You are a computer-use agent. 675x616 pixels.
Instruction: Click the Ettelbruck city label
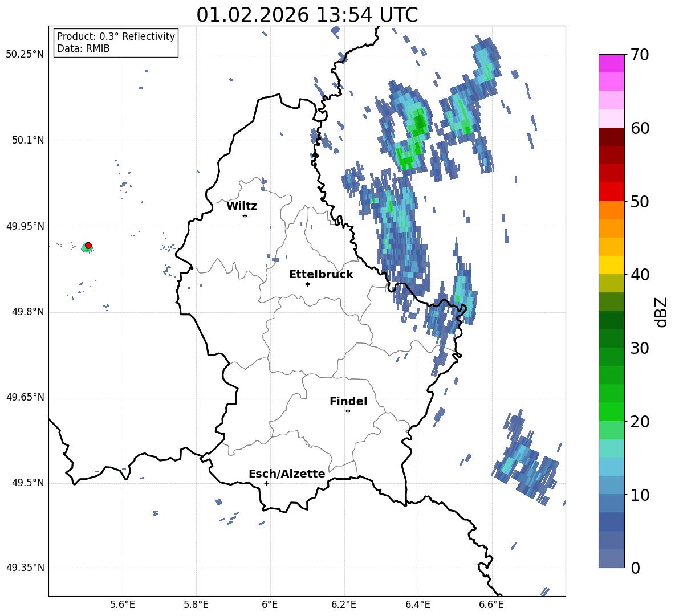pos(321,275)
